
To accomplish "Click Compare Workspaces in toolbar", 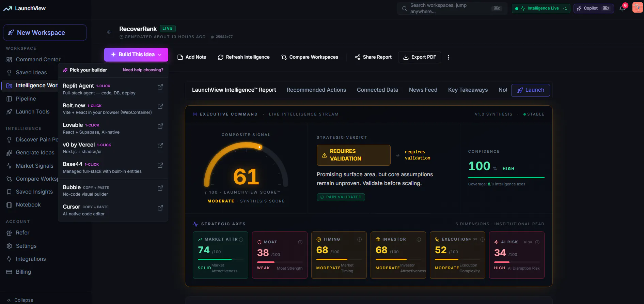I will [310, 57].
